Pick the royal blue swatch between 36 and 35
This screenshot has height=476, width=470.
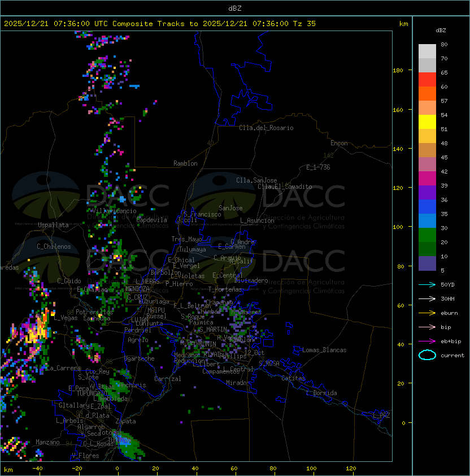coord(427,207)
